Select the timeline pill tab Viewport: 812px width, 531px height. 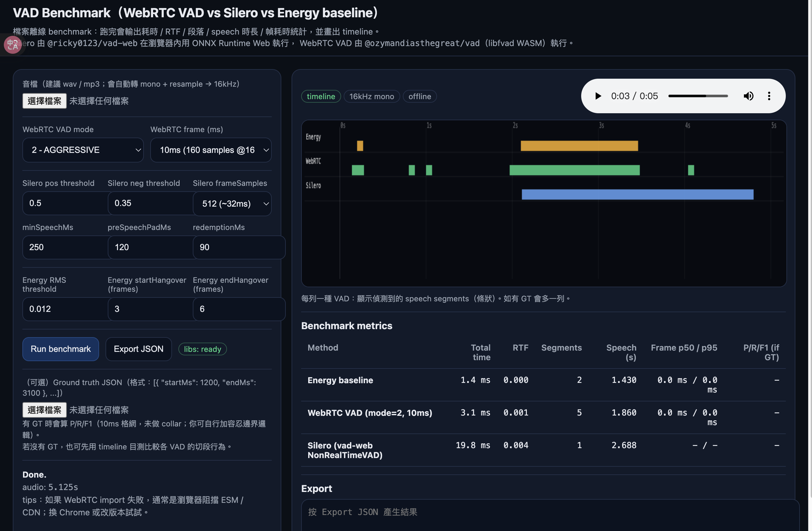coord(321,96)
